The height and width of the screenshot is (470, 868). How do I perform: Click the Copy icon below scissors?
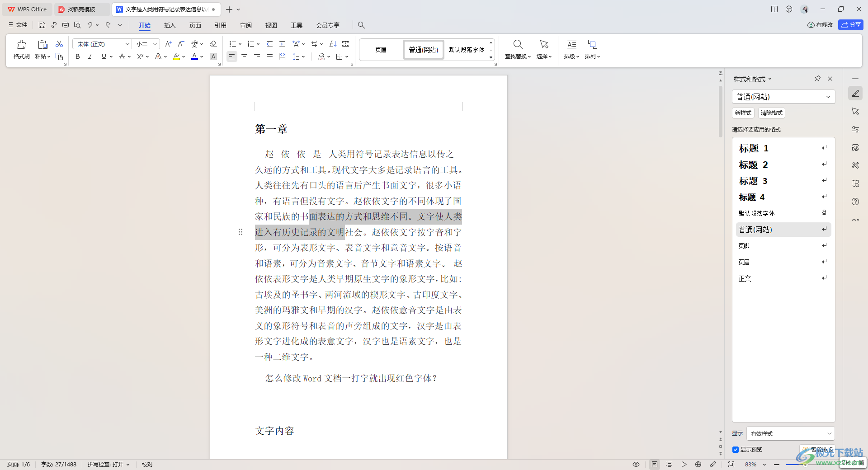click(x=59, y=56)
